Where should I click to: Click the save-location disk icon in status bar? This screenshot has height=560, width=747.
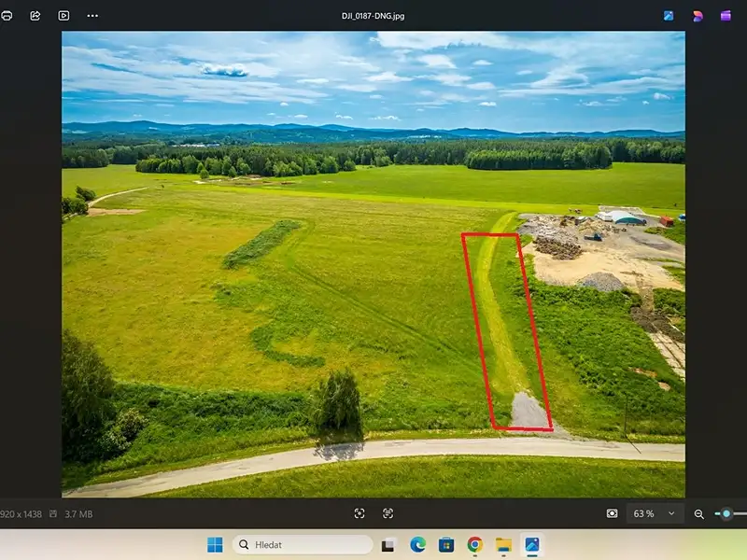click(53, 513)
